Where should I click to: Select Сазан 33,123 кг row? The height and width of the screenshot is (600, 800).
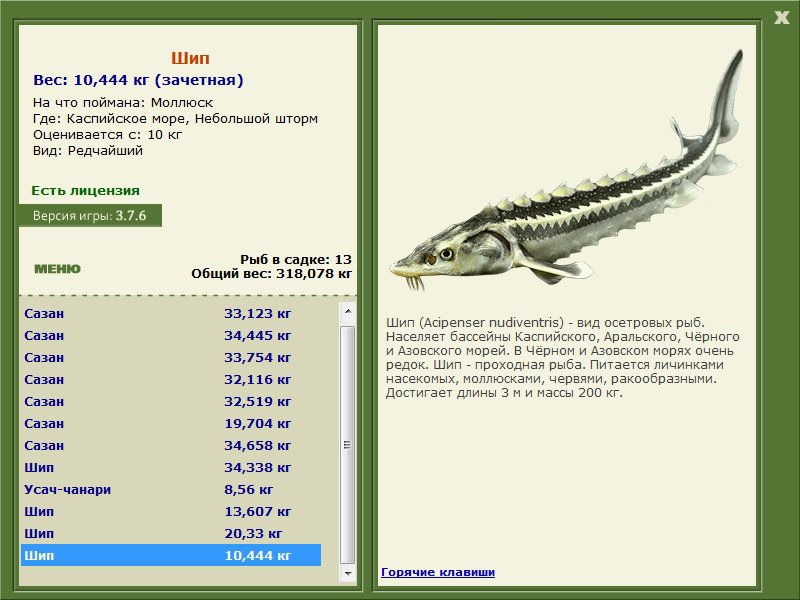coord(171,313)
